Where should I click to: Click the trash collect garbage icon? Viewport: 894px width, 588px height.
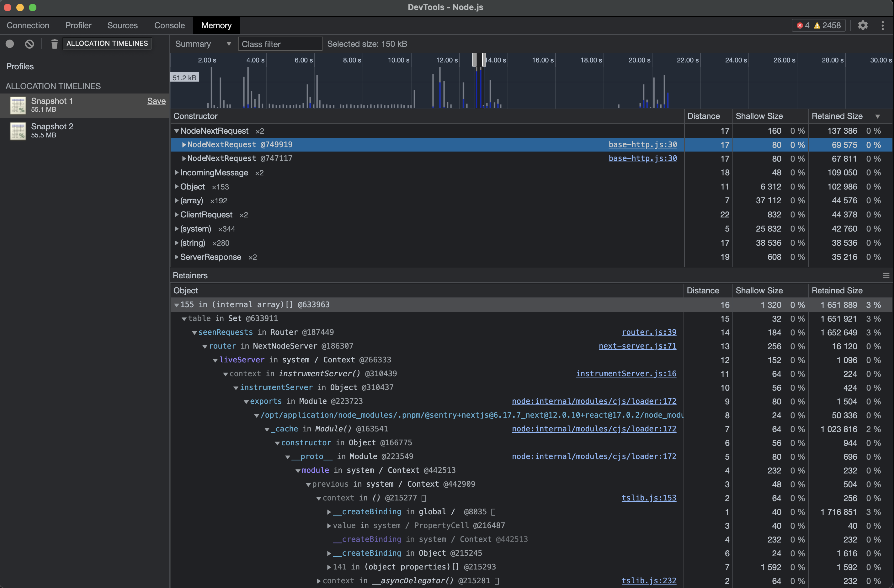[x=54, y=44]
